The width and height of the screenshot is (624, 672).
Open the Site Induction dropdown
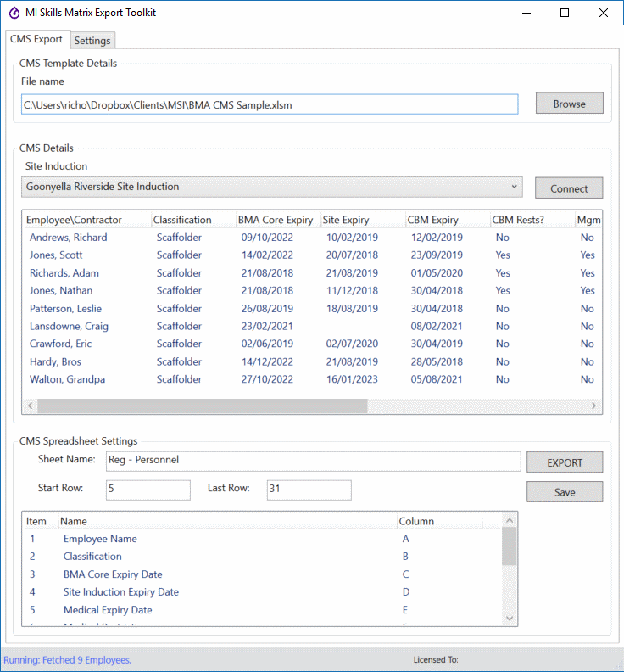click(272, 187)
